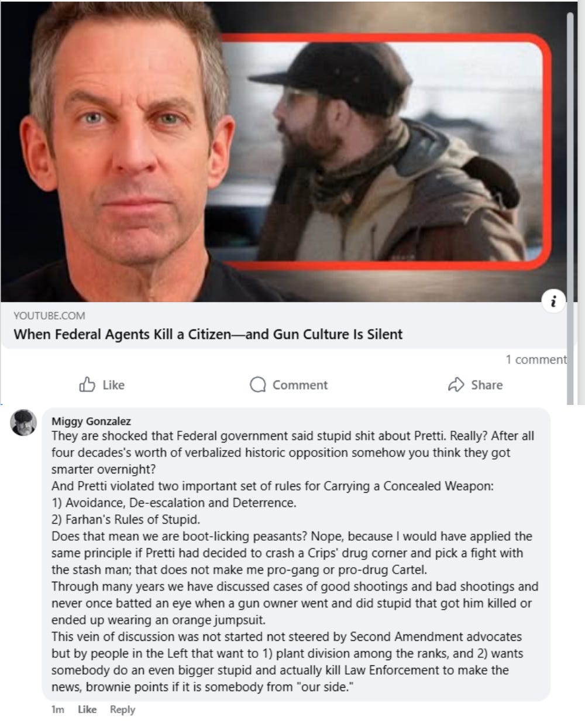
Task: Click the link preview caption area below thumbnail
Action: tap(284, 325)
